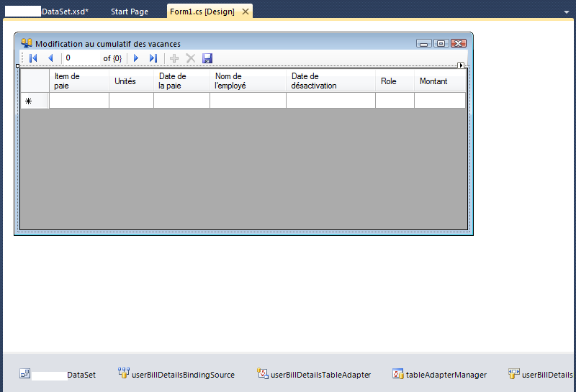Viewport: 576px width, 392px height.
Task: Select the userBillDetailsTableAdapter component
Action: tap(315, 374)
